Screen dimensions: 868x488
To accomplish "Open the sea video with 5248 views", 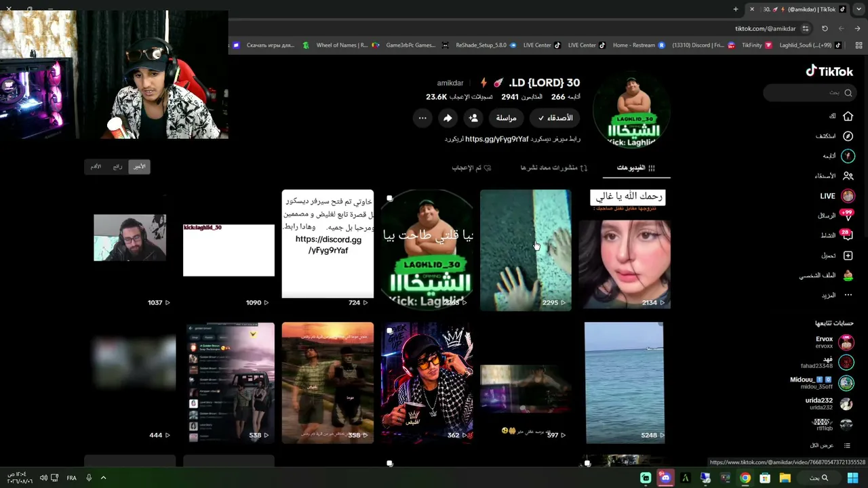I will 625,383.
